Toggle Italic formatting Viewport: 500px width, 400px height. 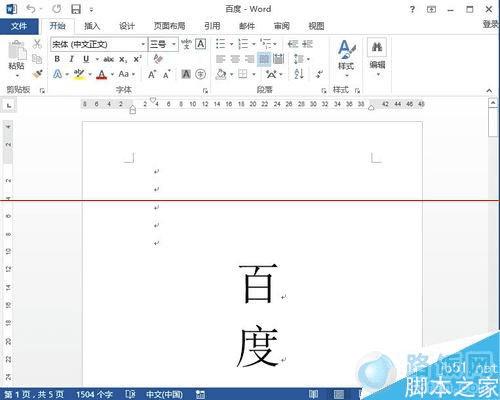click(x=71, y=59)
